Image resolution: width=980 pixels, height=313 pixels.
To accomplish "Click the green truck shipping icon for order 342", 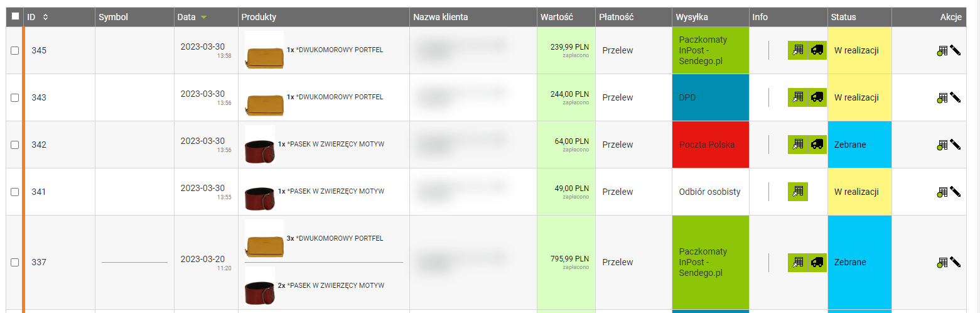I will (817, 145).
